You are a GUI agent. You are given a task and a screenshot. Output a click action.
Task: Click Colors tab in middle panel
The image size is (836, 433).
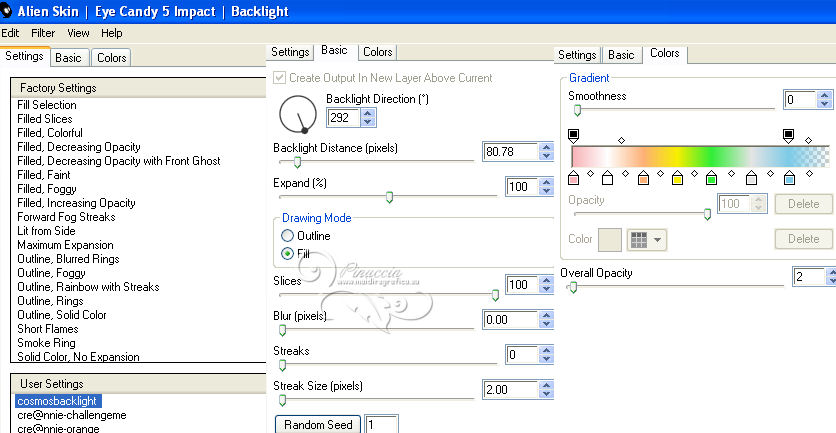click(377, 52)
